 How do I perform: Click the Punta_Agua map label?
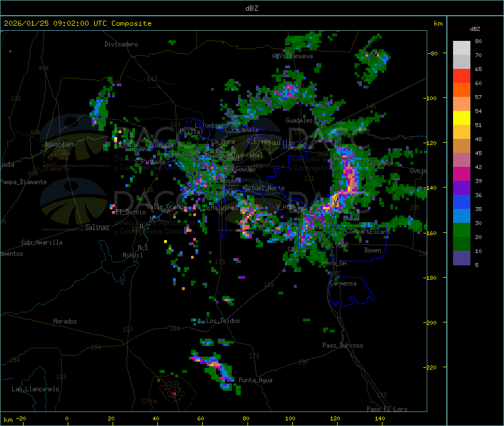(x=255, y=381)
